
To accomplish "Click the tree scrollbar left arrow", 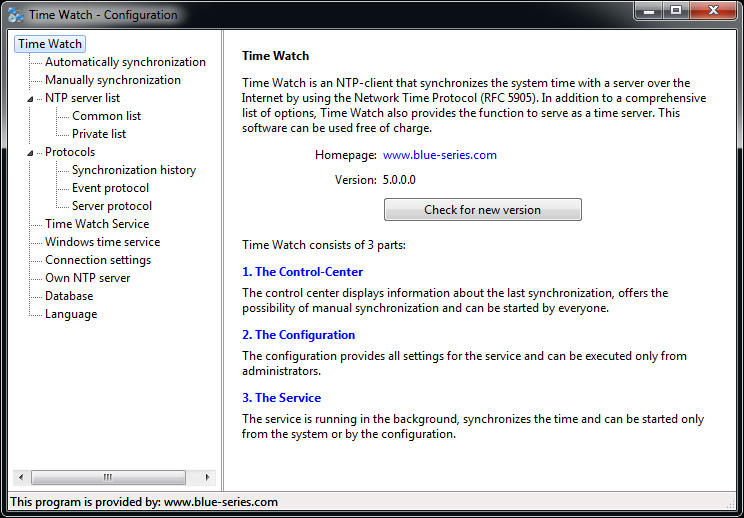I will pos(20,477).
